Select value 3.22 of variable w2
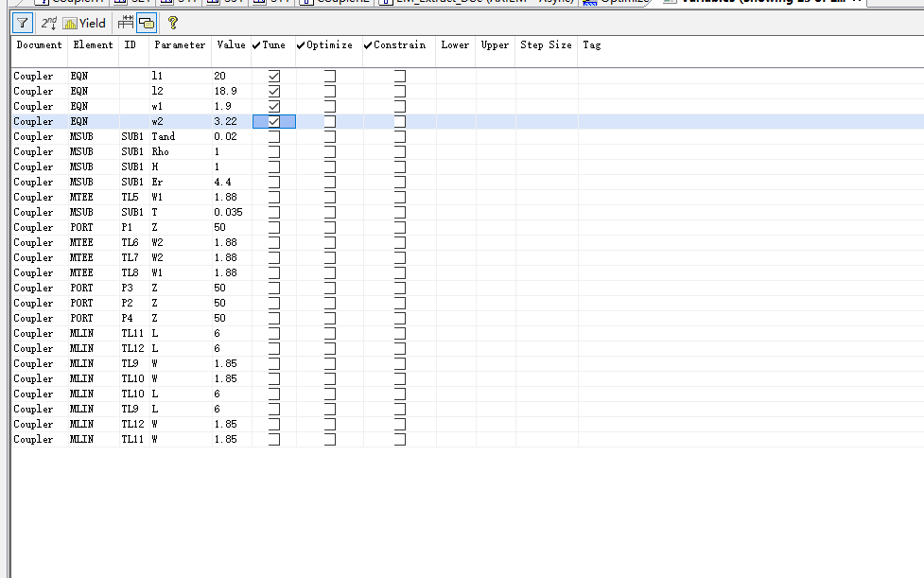 click(226, 121)
